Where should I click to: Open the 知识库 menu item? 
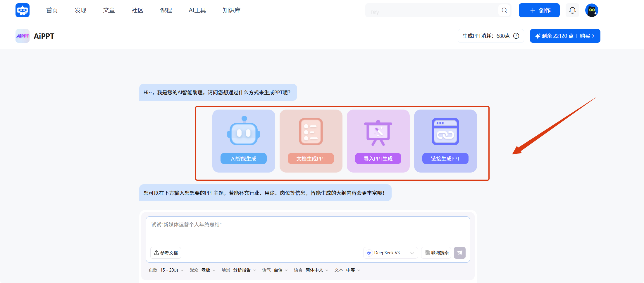(231, 10)
